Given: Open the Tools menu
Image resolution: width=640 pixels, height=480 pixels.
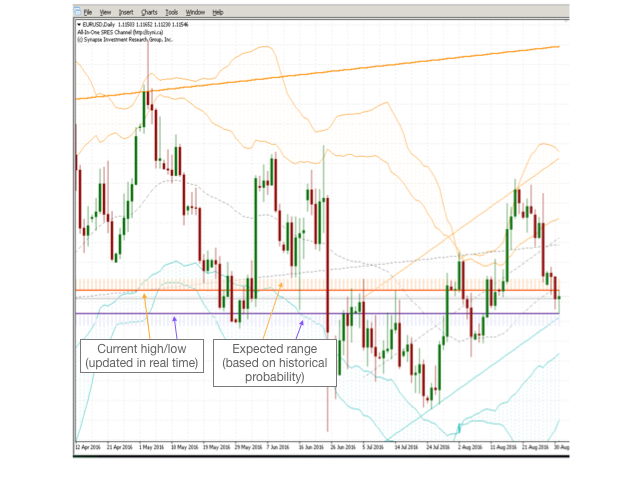Looking at the screenshot, I should tap(172, 12).
